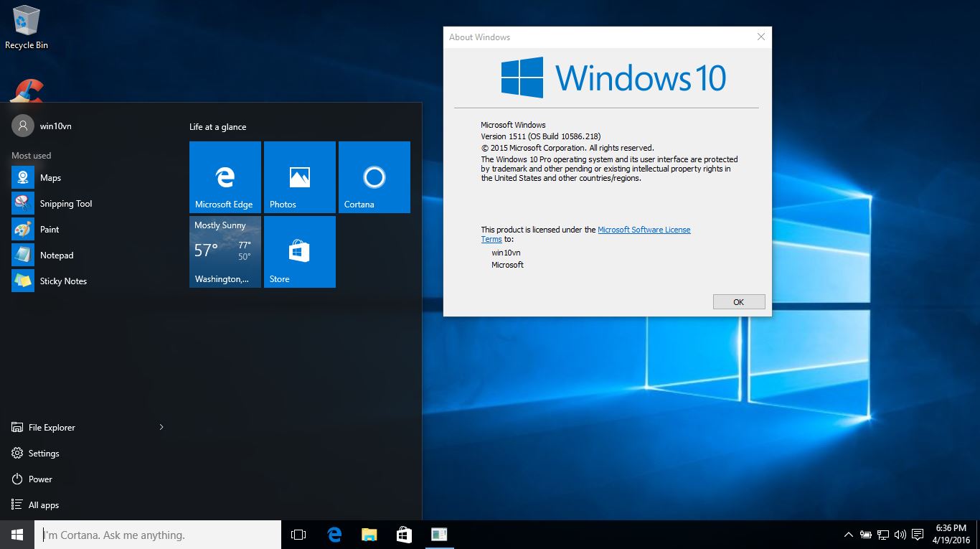
Task: Open Notepad from the Most used list
Action: 89,255
